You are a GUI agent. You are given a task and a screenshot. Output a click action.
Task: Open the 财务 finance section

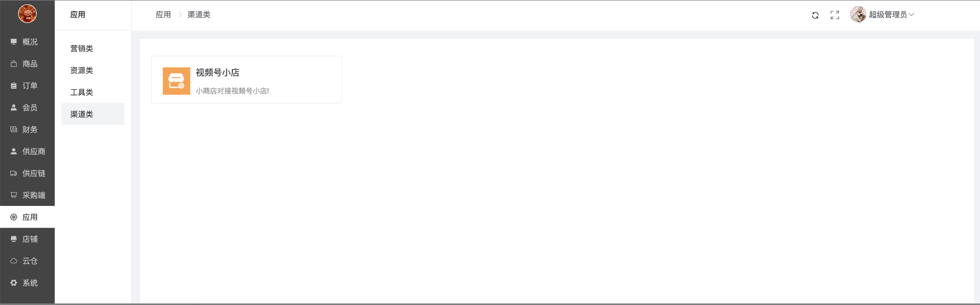point(27,130)
